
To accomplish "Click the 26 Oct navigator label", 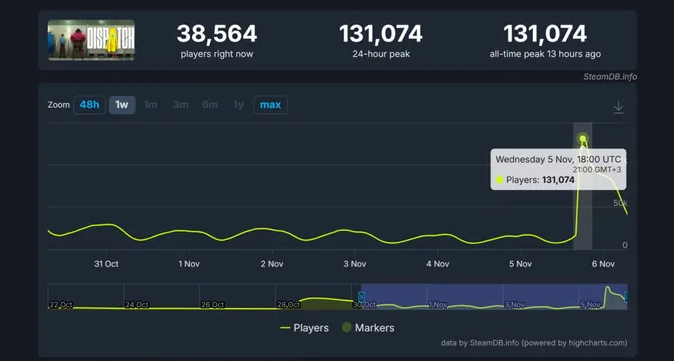I will (213, 304).
